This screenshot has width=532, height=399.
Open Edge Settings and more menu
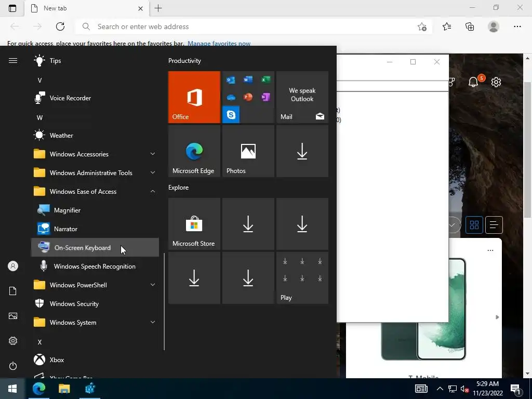(517, 26)
